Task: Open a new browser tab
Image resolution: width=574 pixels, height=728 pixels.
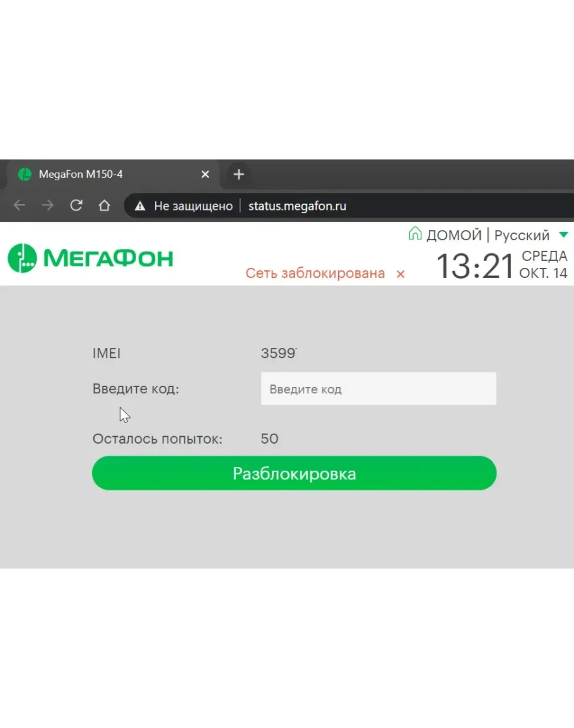Action: pos(238,175)
